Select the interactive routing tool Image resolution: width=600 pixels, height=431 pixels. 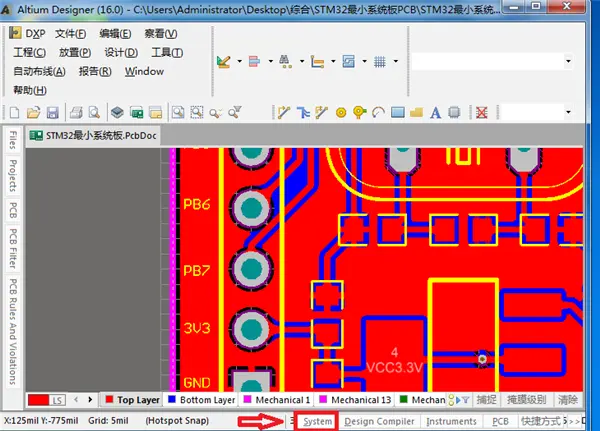click(x=284, y=113)
